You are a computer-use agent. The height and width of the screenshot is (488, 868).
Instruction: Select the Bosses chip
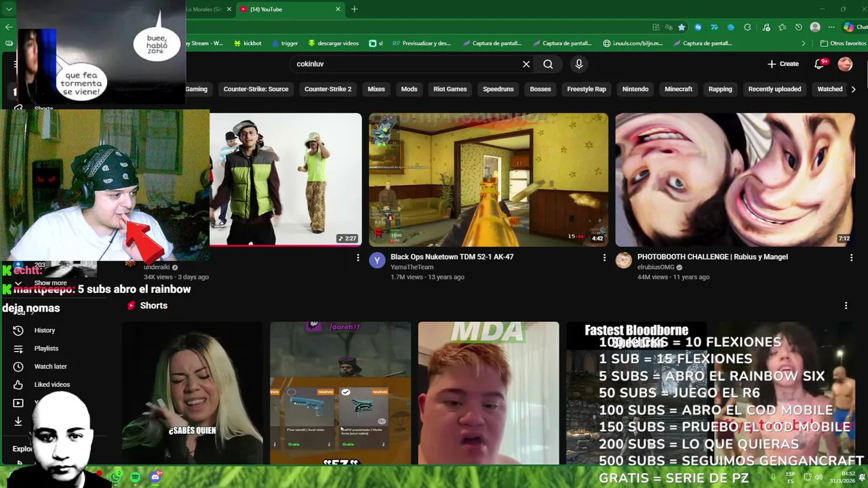[540, 89]
